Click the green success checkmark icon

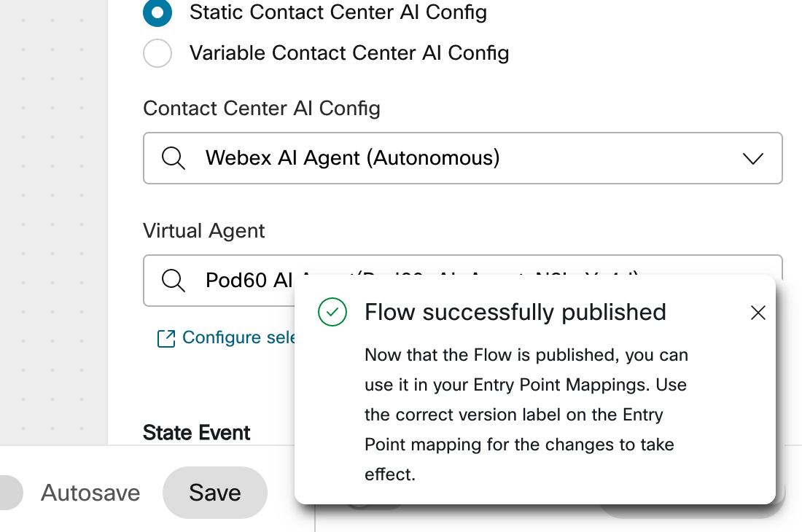(x=332, y=313)
